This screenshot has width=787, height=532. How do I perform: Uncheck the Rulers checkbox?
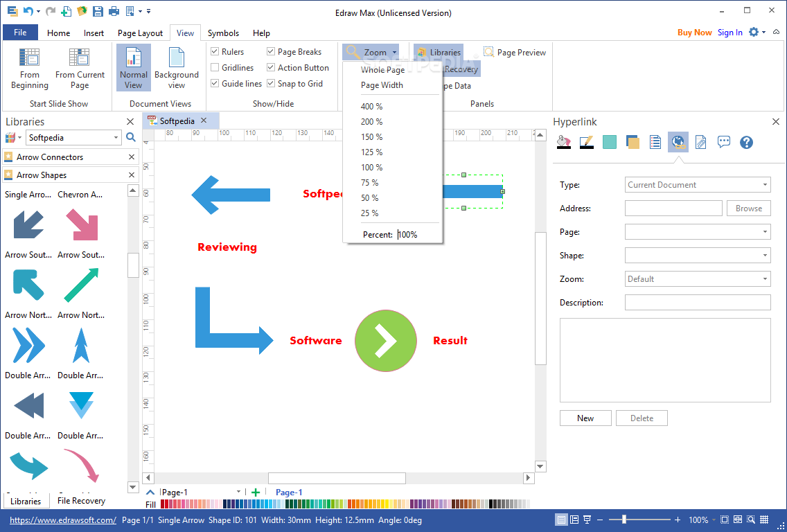(x=215, y=51)
